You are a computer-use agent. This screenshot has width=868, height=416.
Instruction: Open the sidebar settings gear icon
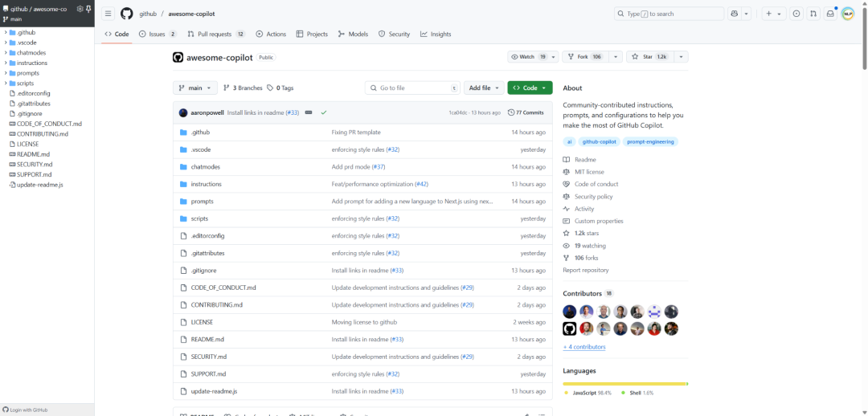80,9
